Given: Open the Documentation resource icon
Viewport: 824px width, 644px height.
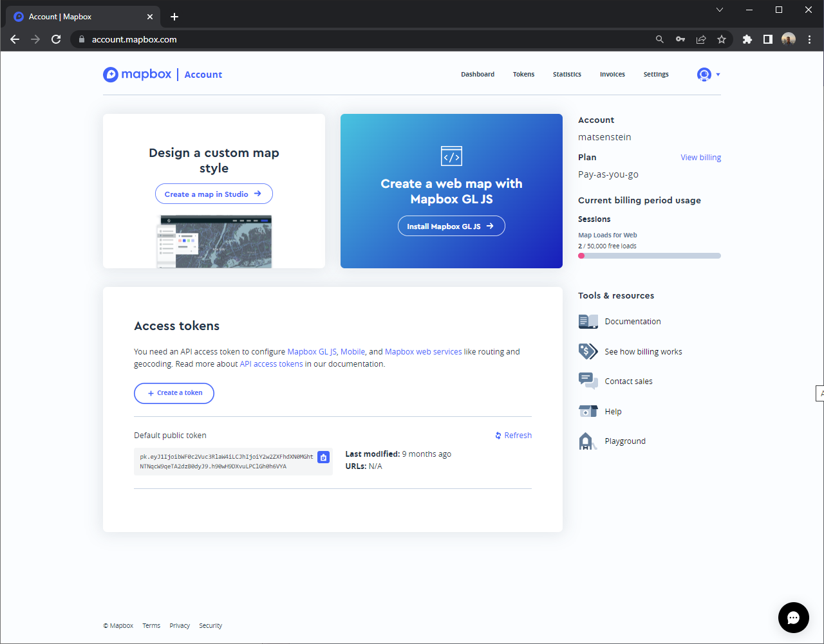Looking at the screenshot, I should point(588,322).
